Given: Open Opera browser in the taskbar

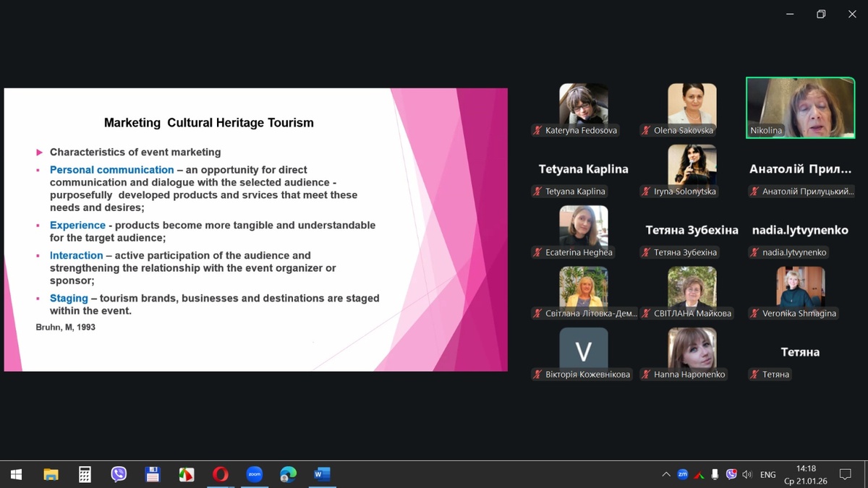Looking at the screenshot, I should [221, 474].
